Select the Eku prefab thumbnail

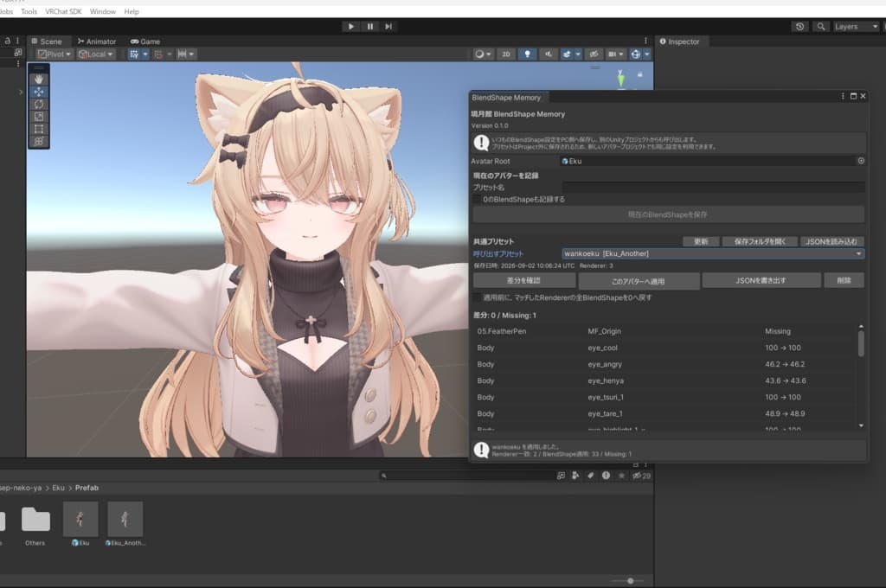(80, 519)
